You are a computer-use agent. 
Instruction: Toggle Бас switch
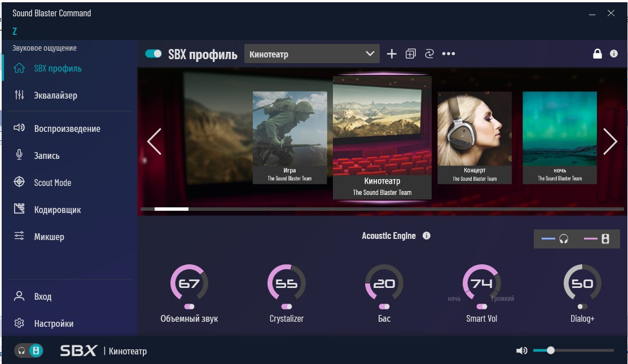pos(384,307)
